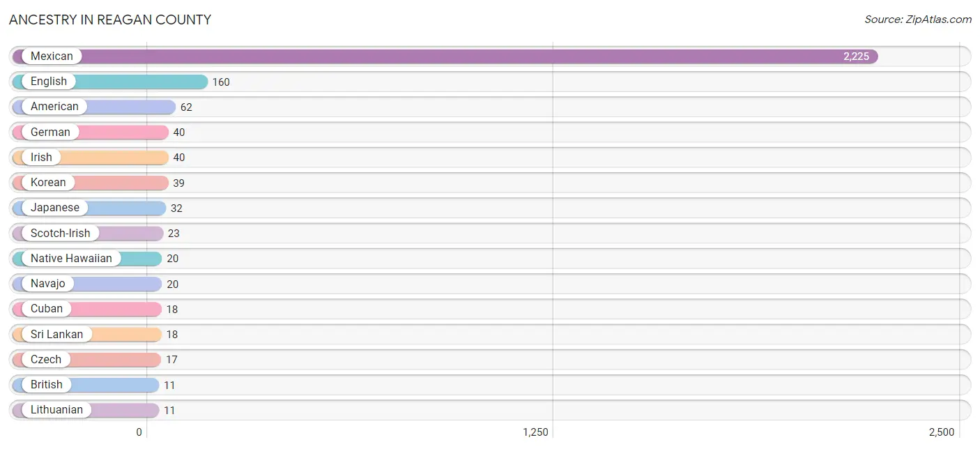Image resolution: width=980 pixels, height=449 pixels.
Task: Click the English bar label
Action: (49, 82)
